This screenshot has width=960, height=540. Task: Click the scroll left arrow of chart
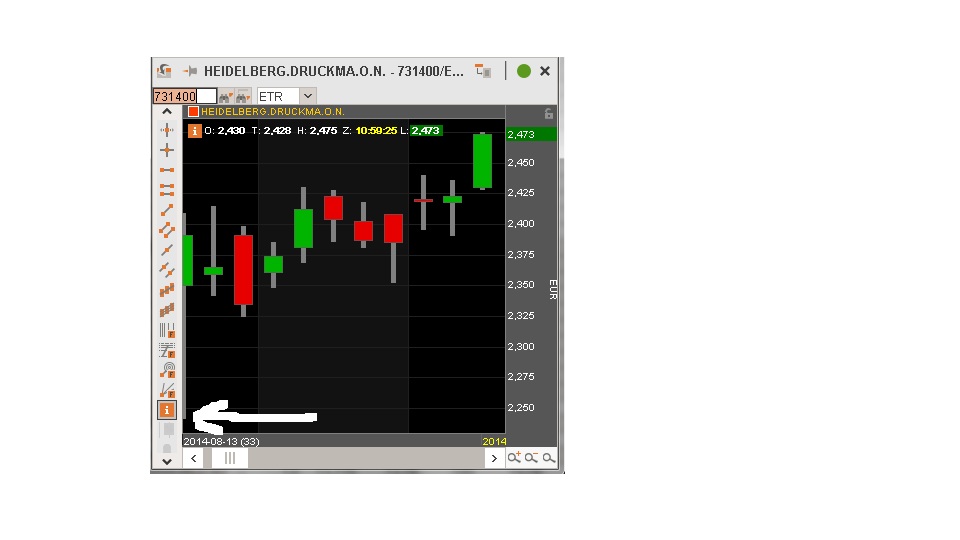[x=193, y=458]
